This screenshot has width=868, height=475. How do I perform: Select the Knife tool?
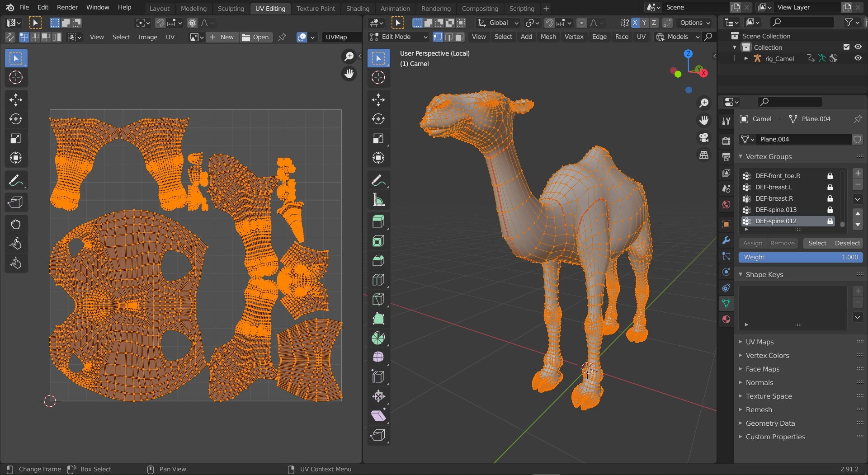[378, 299]
